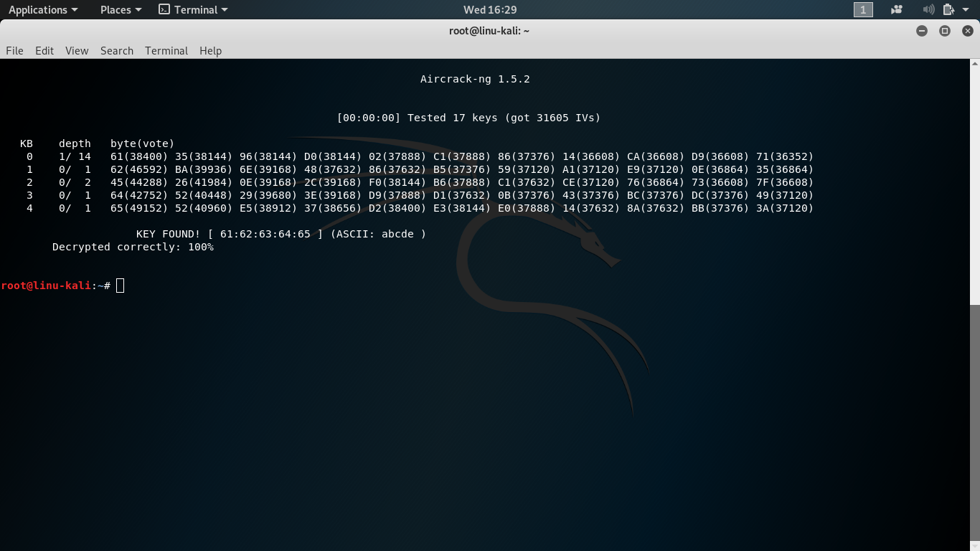This screenshot has width=980, height=551.
Task: Open the View menu
Action: coord(77,50)
